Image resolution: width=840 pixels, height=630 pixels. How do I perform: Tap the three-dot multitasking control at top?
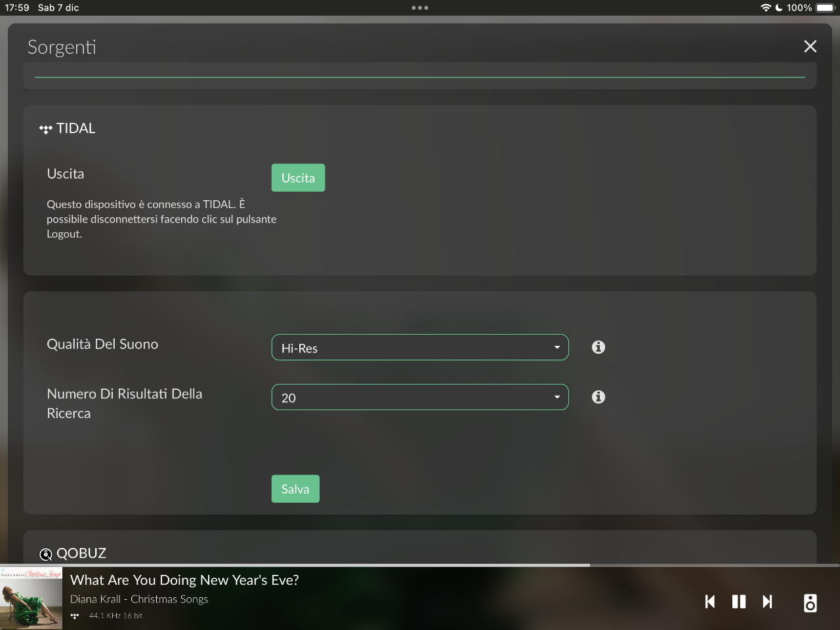click(420, 8)
